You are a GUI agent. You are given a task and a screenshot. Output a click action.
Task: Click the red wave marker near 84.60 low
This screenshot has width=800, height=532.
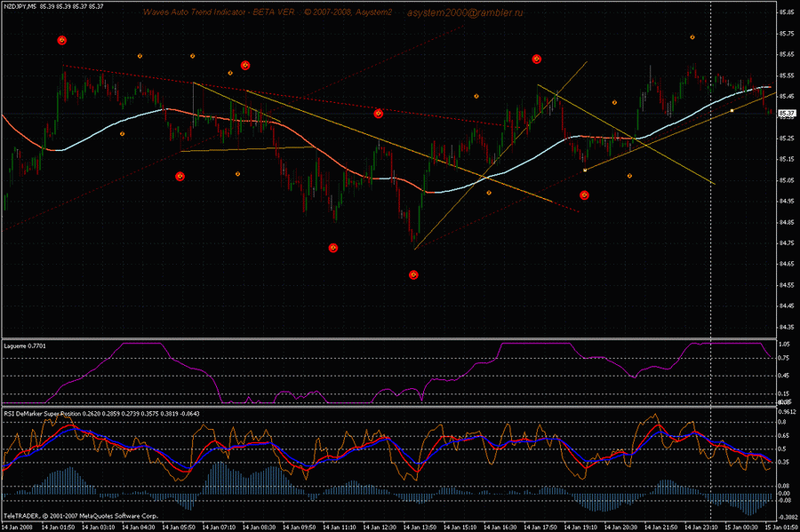[x=413, y=275]
